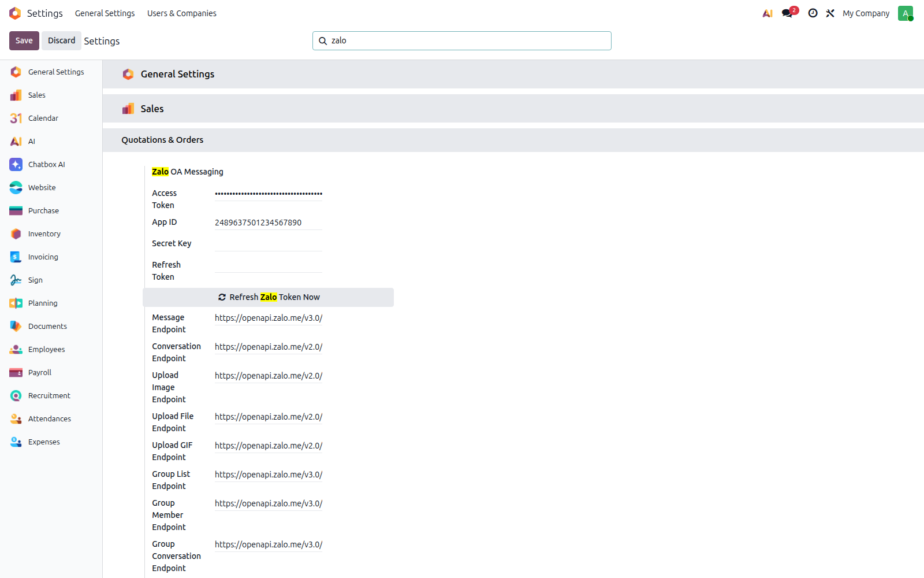Screen dimensions: 924x578
Task: Click Refresh Zalo Token Now button
Action: [269, 297]
